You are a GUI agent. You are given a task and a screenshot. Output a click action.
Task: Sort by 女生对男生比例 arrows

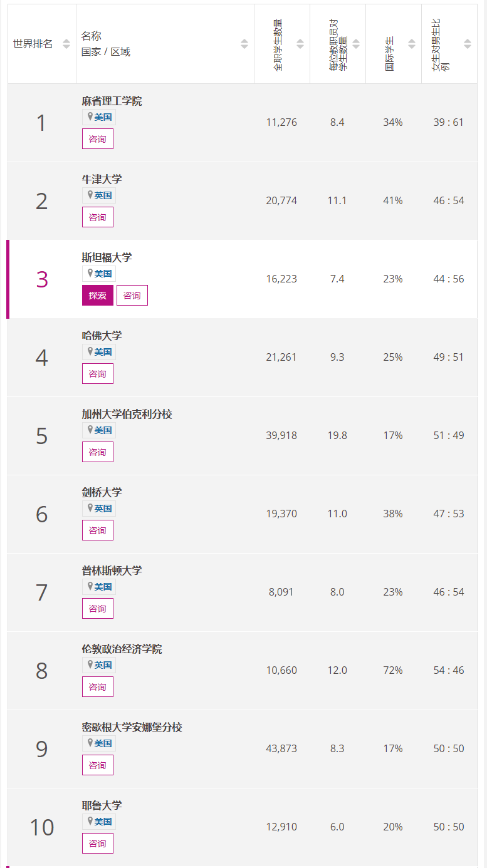468,44
